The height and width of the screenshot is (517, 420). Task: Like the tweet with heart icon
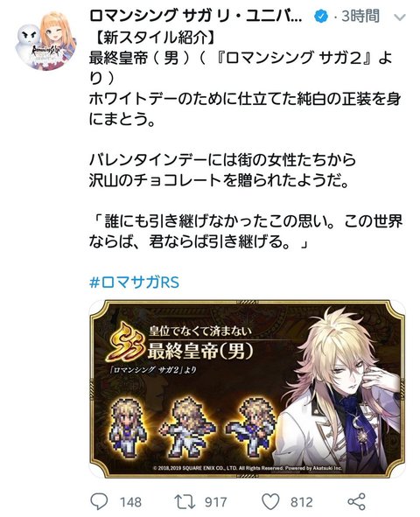pyautogui.click(x=270, y=502)
